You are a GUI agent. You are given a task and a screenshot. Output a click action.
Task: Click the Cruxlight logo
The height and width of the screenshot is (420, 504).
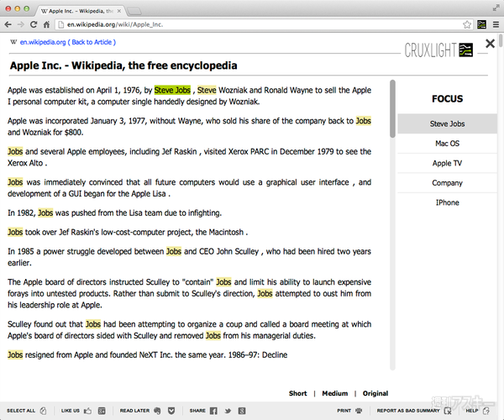point(438,50)
